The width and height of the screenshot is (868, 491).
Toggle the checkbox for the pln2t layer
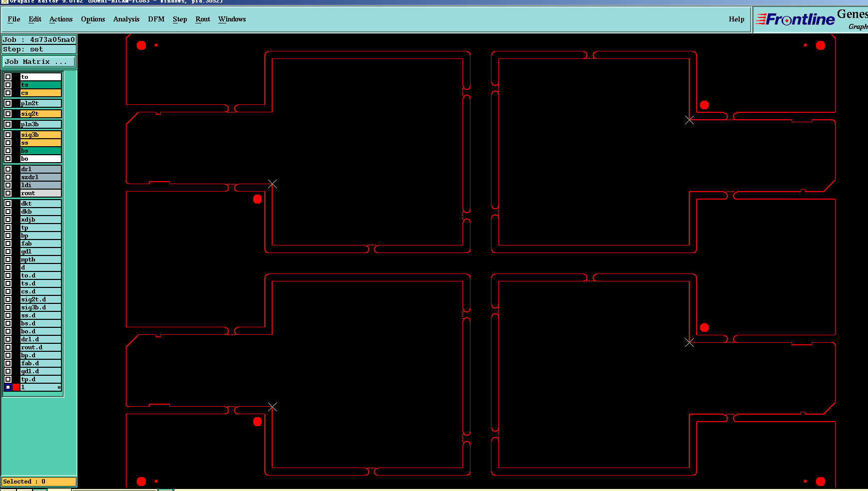tap(8, 103)
